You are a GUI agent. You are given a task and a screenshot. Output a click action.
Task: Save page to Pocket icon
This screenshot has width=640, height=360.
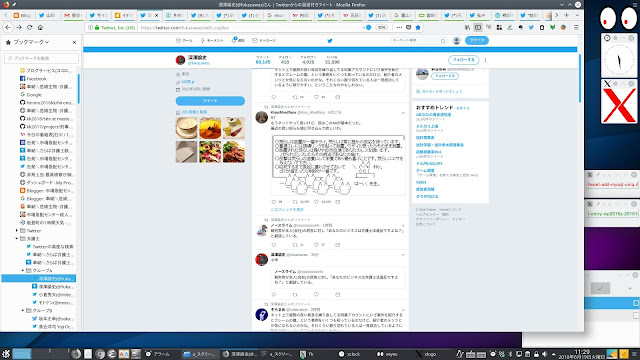[409, 27]
